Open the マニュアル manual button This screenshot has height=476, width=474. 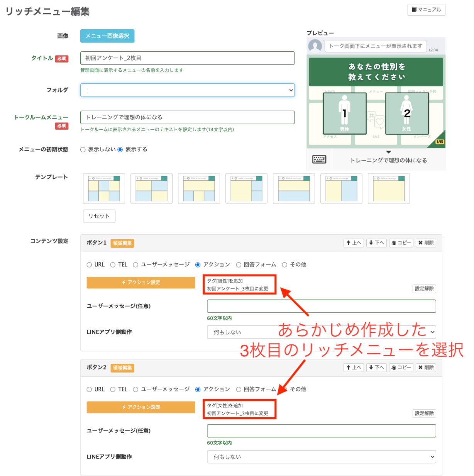coord(426,10)
